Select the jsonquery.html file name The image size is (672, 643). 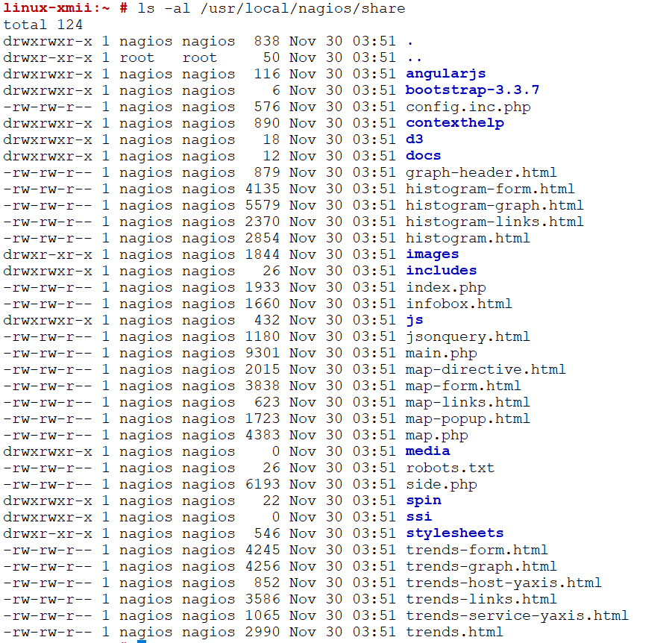tap(468, 337)
